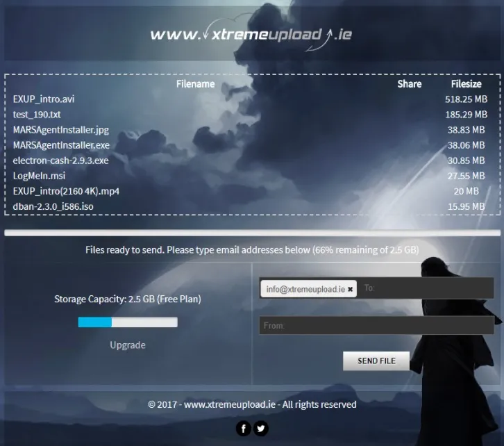The width and height of the screenshot is (504, 446).
Task: Select the MARSAgentInstaller.exe file
Action: [x=61, y=145]
